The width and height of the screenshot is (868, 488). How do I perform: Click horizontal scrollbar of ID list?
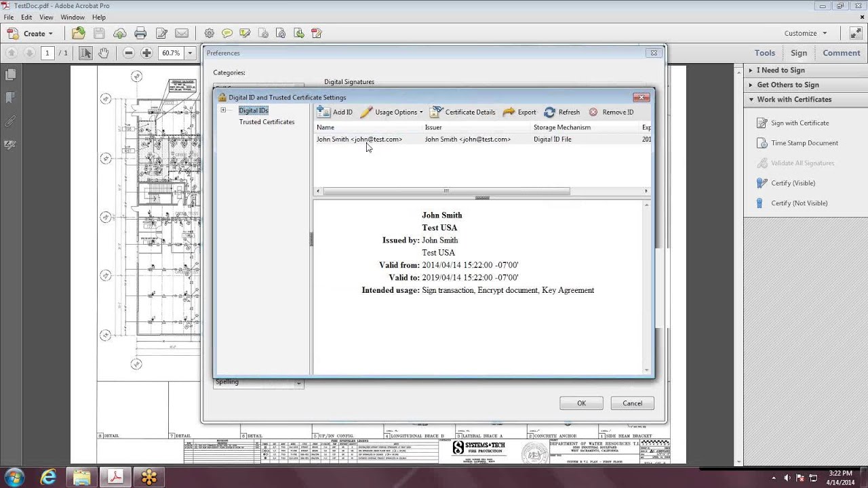pos(446,191)
